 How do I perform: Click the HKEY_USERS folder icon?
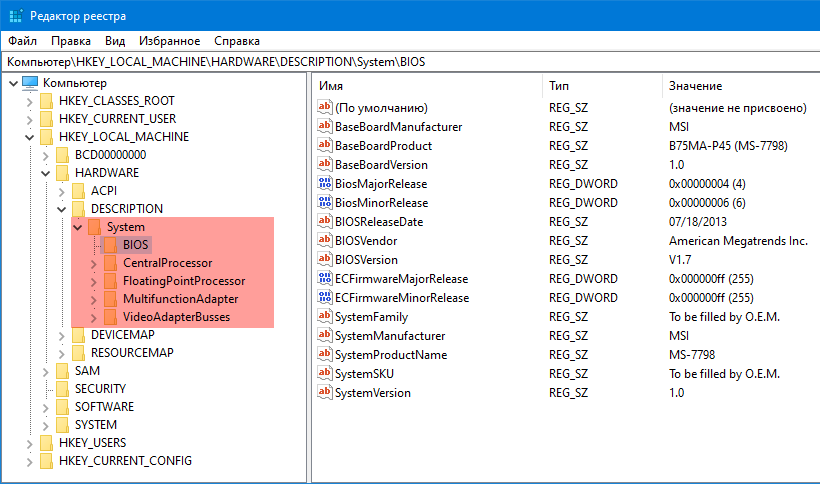point(47,443)
